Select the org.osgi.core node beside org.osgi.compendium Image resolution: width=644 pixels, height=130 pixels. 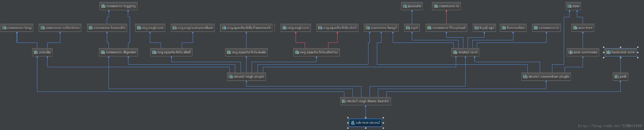150,28
